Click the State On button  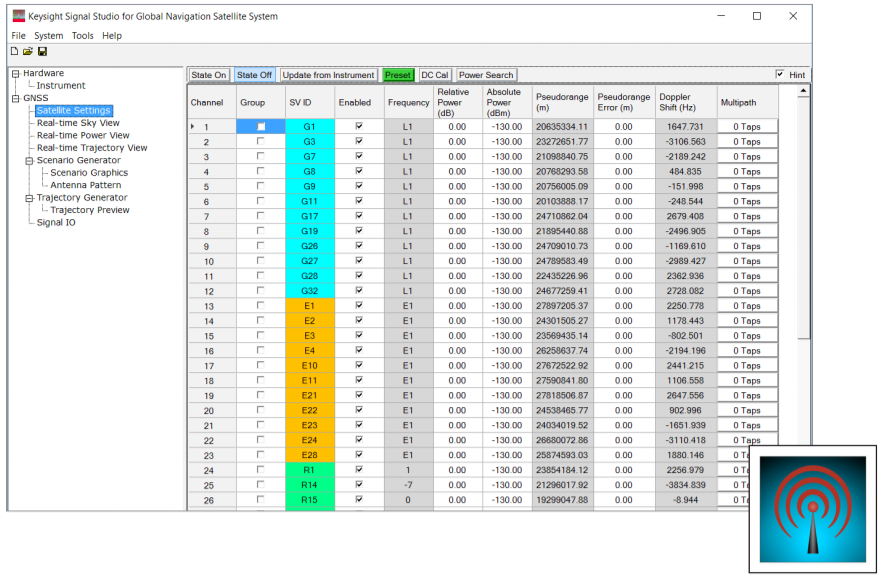208,75
